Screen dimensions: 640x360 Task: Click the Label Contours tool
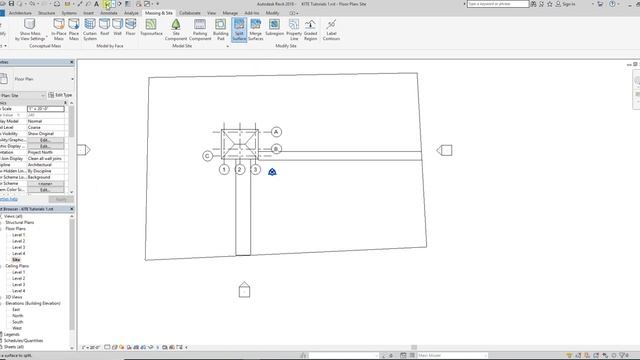click(x=331, y=29)
